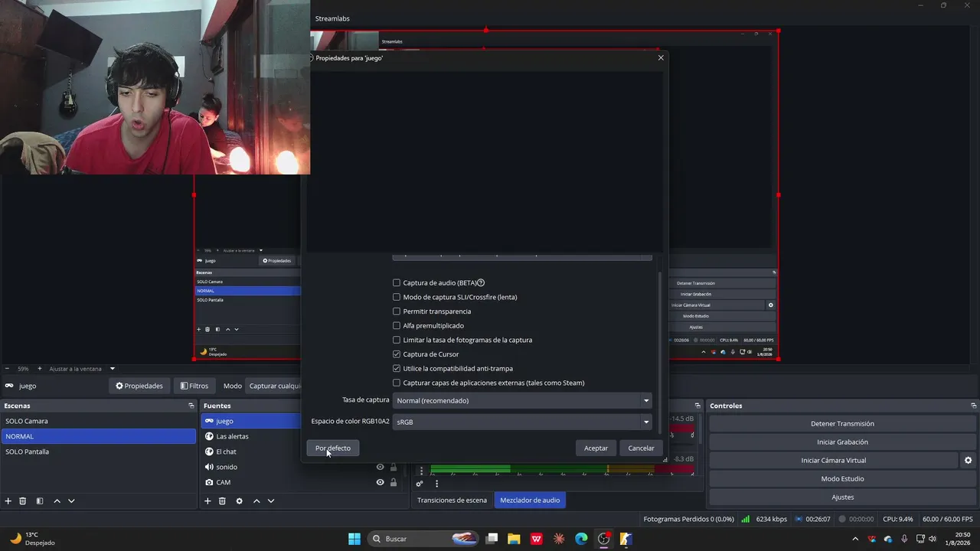The height and width of the screenshot is (551, 980).
Task: Open the preview scaling dropdown arrow
Action: [x=113, y=369]
